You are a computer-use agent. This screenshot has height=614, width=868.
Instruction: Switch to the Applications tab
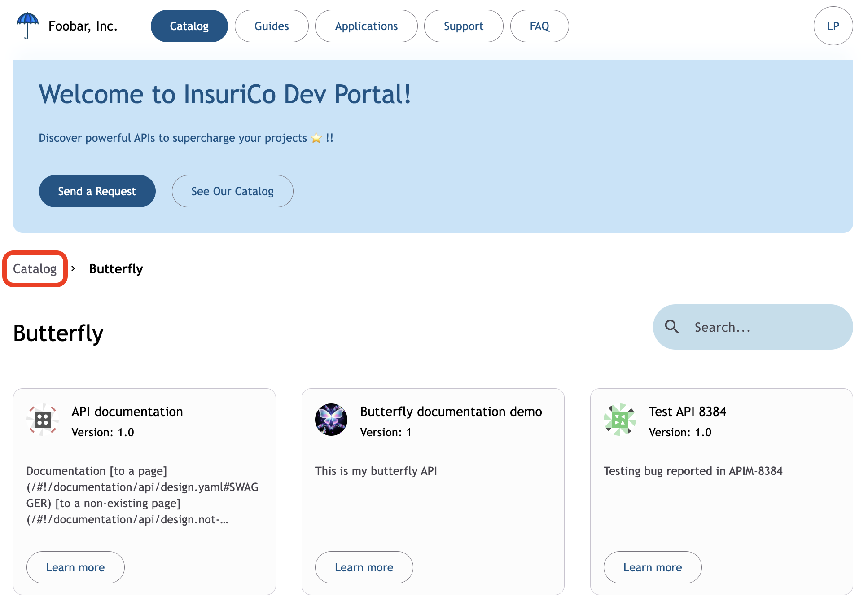click(x=366, y=26)
